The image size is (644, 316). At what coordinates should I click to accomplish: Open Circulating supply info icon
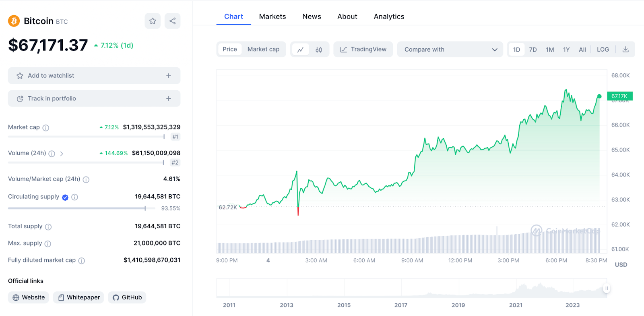(75, 197)
